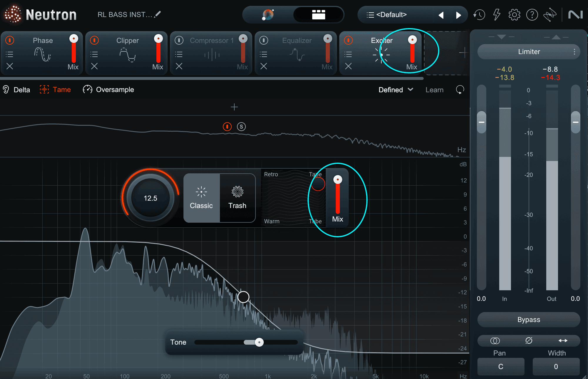
Task: Remove the Compressor 1 module
Action: [179, 66]
